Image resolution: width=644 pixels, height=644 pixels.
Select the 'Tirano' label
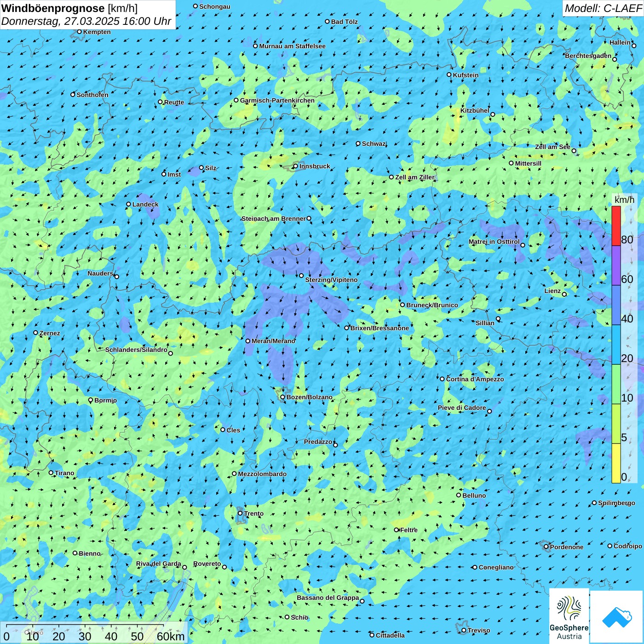64,473
